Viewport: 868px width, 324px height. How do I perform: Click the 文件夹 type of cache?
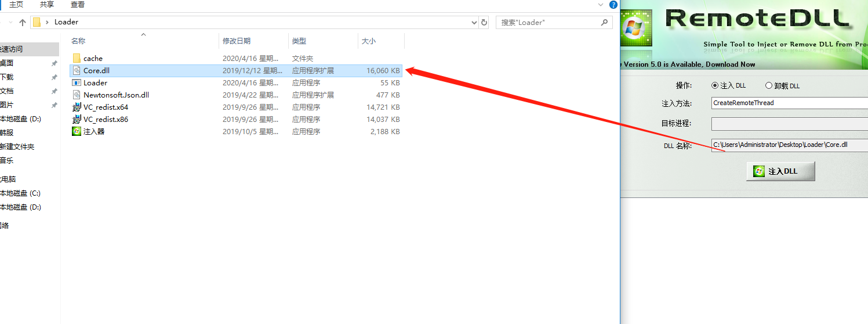tap(303, 59)
